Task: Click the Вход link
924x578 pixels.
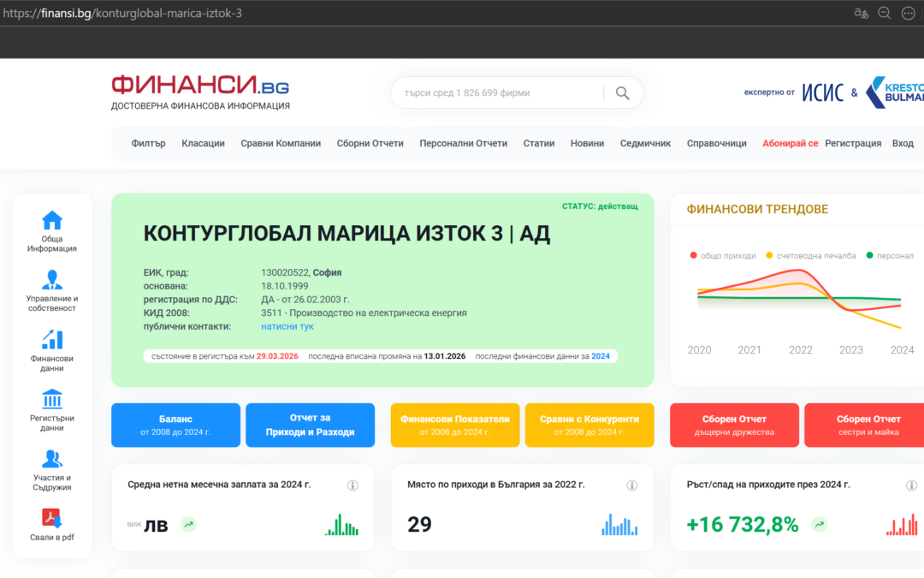Action: click(903, 143)
